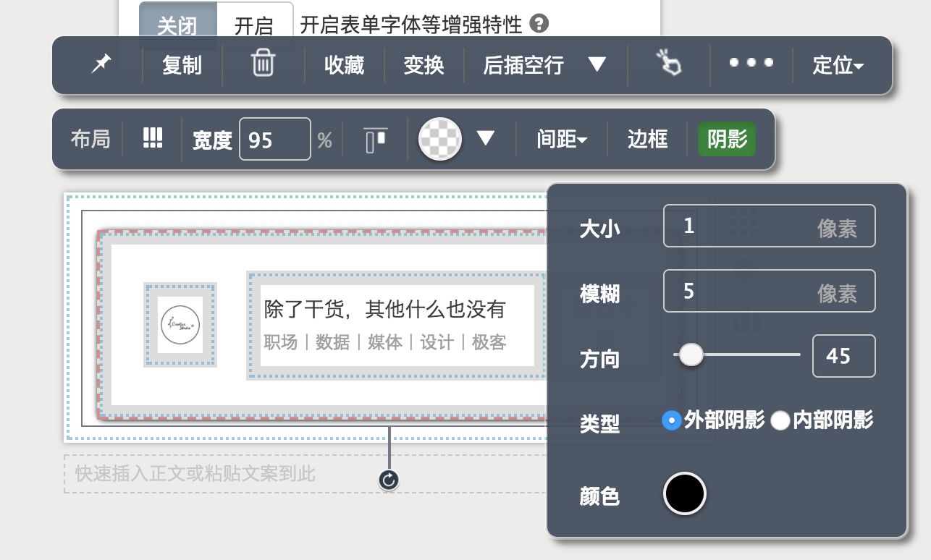Click the 方向 slider handle
The width and height of the screenshot is (931, 560).
(x=691, y=355)
